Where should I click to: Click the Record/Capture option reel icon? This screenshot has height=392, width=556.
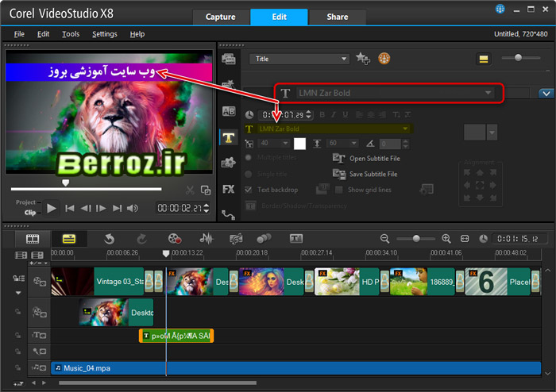(176, 238)
